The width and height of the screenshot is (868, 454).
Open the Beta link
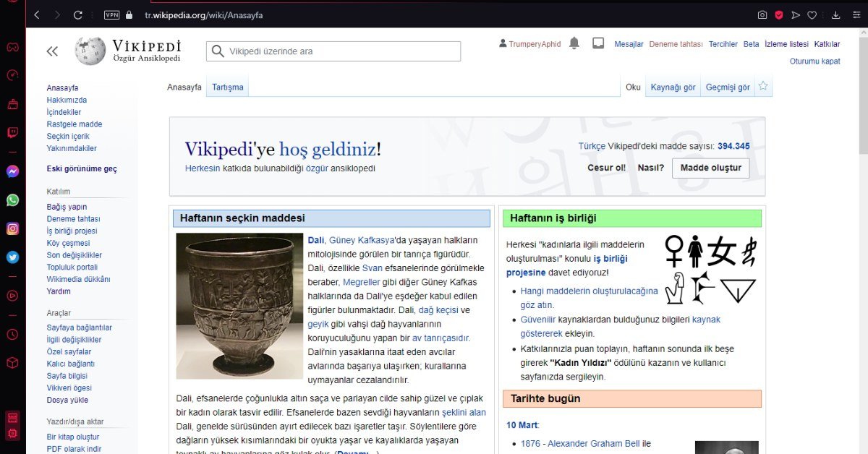coord(752,44)
